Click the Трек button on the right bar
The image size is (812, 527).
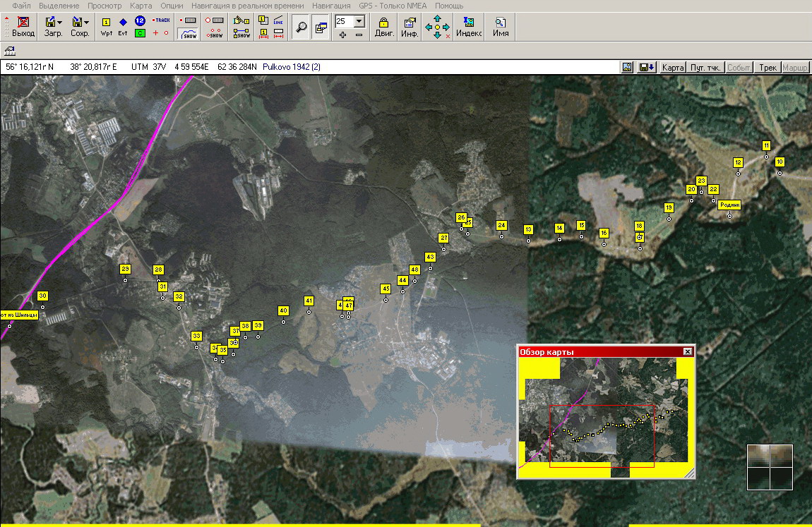click(x=768, y=68)
